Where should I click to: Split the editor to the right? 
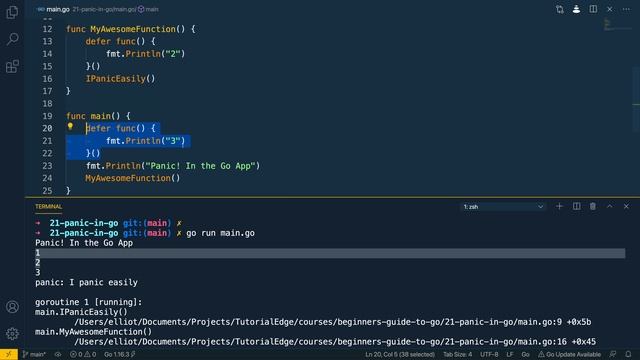pyautogui.click(x=593, y=9)
